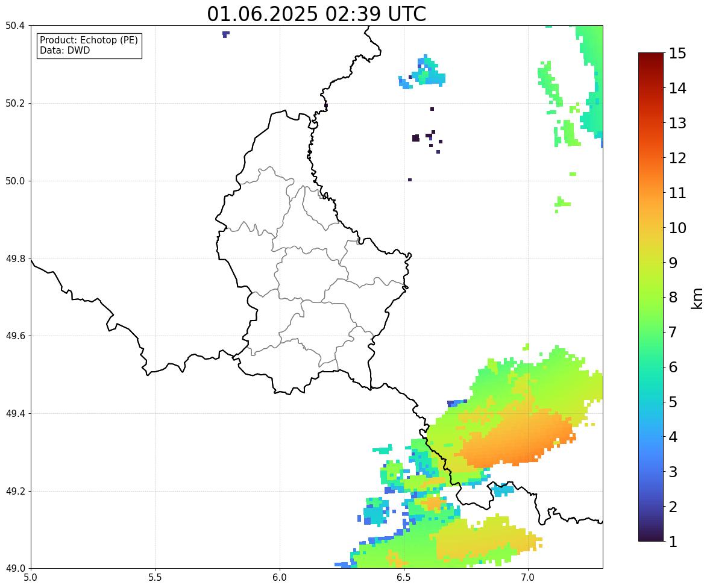The width and height of the screenshot is (710, 588).
Task: Click the colorbar tick label '2'
Action: coord(673,507)
